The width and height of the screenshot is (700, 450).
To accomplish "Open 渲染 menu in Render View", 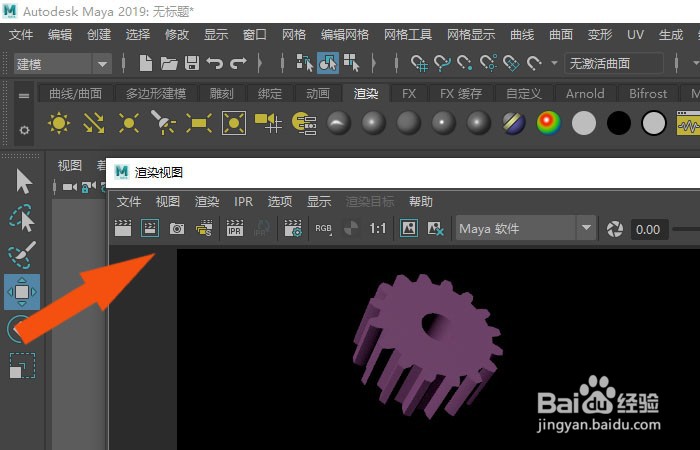I will click(x=207, y=202).
